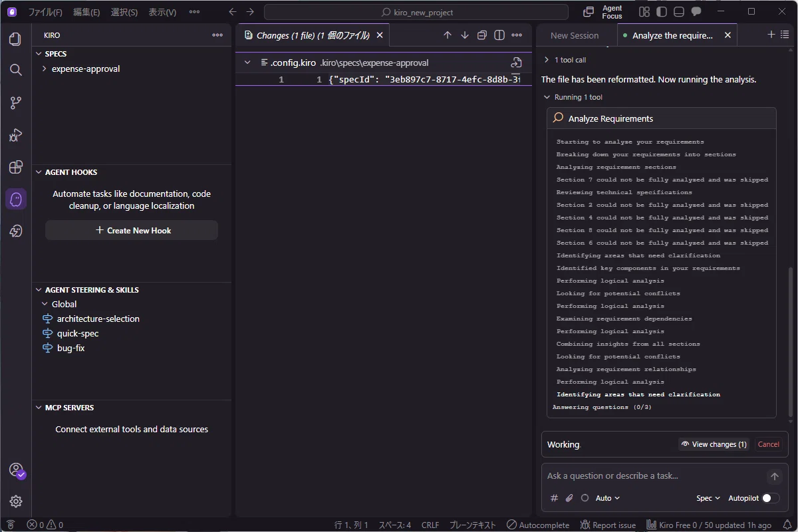
Task: Go to next change down arrow
Action: coord(465,35)
